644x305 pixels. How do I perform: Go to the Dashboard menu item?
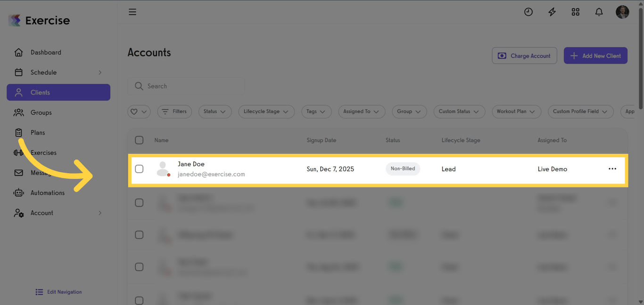(46, 52)
